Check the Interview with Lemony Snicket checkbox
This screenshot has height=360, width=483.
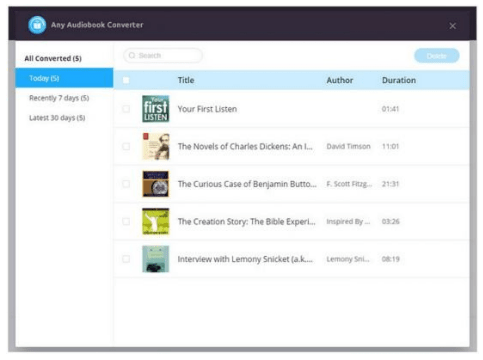[x=126, y=259]
